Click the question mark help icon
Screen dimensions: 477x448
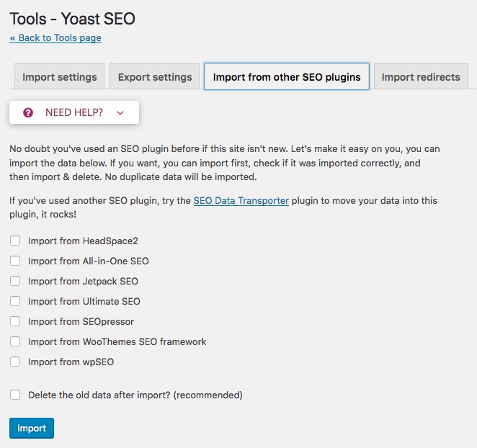(28, 112)
